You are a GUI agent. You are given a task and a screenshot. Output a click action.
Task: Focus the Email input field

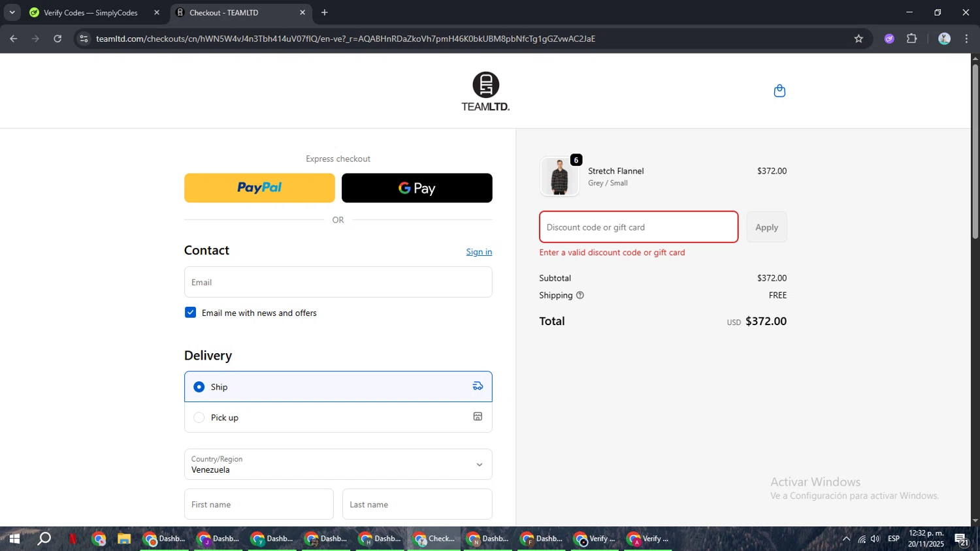(x=338, y=282)
